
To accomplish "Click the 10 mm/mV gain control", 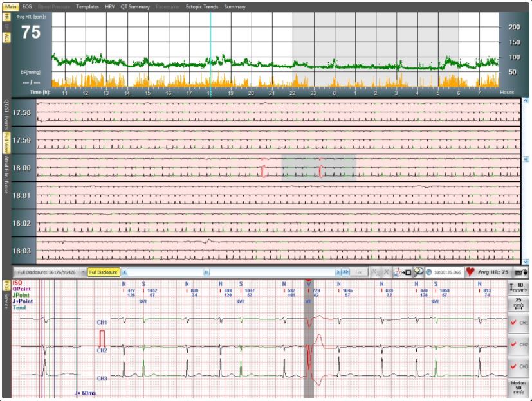I will click(x=518, y=287).
